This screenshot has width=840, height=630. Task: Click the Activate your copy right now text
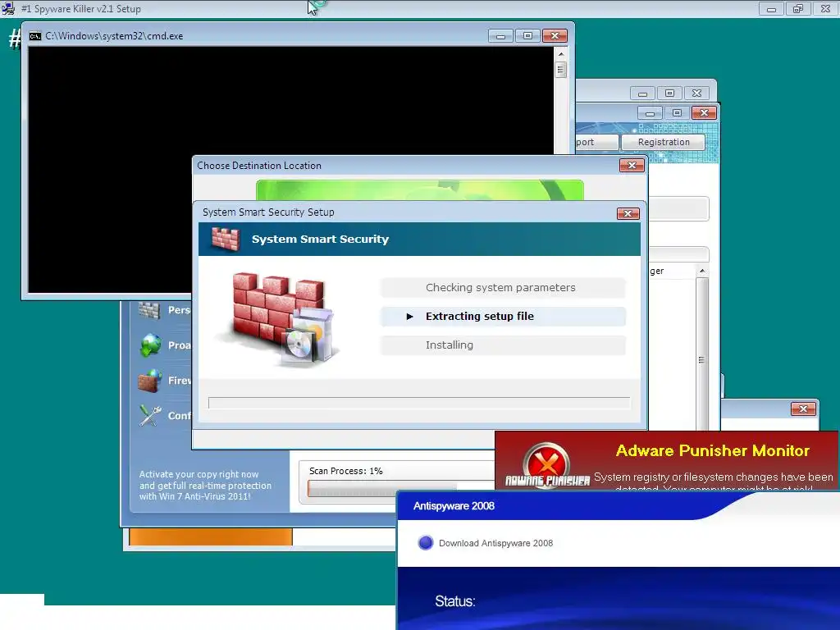[x=205, y=486]
